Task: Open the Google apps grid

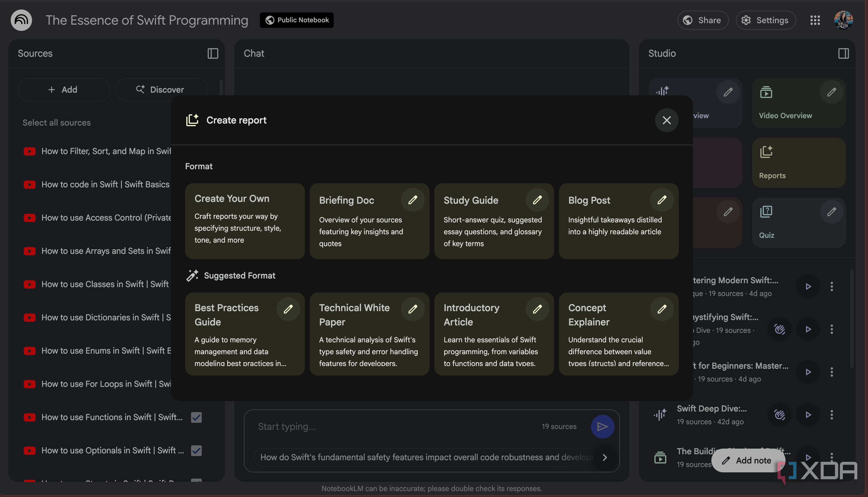Action: pyautogui.click(x=815, y=20)
